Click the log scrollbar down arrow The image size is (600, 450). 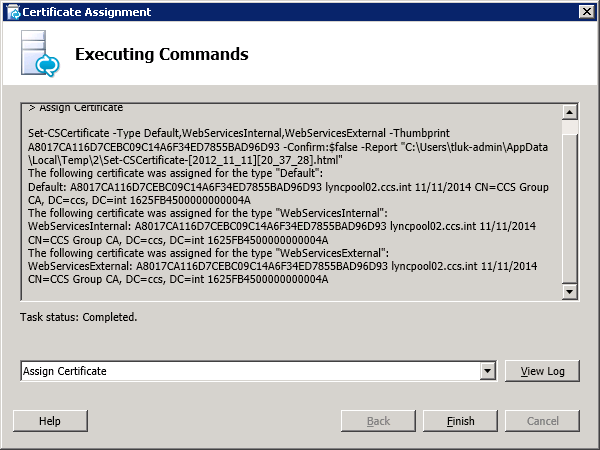[570, 291]
